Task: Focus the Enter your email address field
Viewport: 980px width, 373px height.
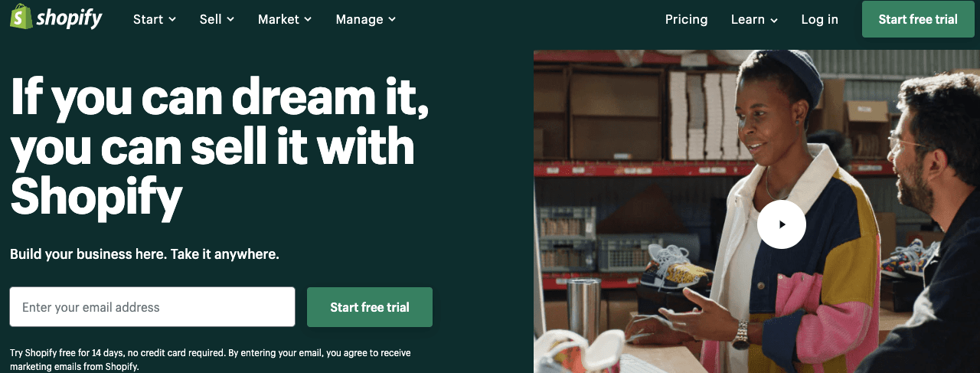Action: click(152, 307)
